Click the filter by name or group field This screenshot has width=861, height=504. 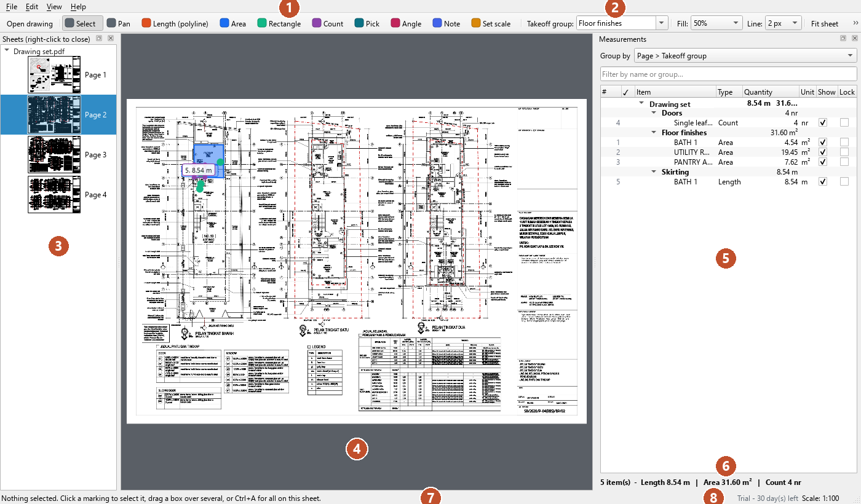coord(729,74)
